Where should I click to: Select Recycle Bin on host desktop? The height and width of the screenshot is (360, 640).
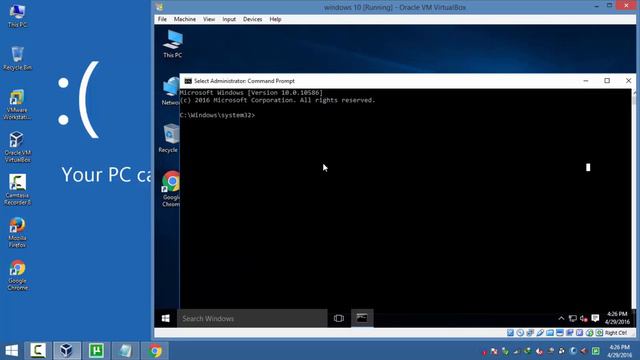17,58
